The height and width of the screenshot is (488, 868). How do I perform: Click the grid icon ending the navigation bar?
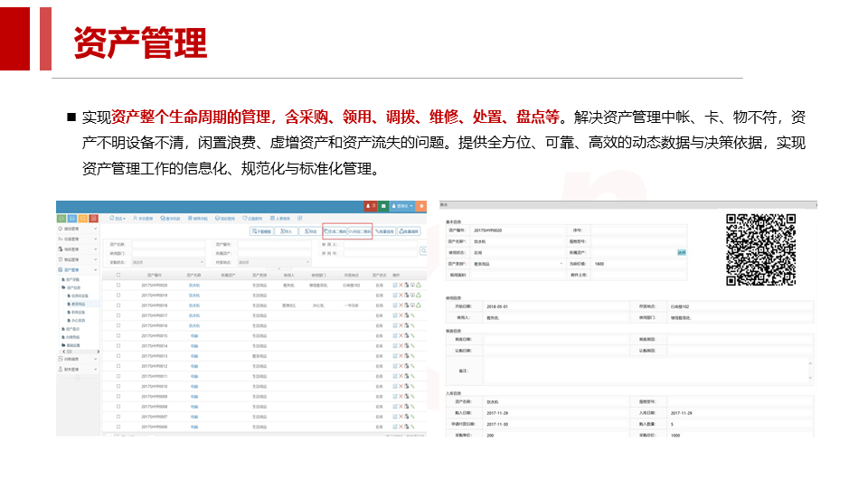click(x=300, y=218)
